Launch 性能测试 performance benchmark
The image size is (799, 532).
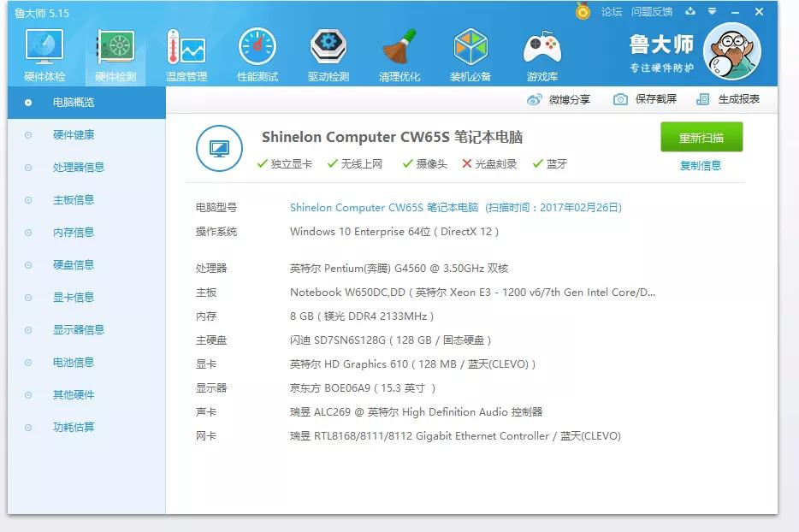click(x=257, y=55)
